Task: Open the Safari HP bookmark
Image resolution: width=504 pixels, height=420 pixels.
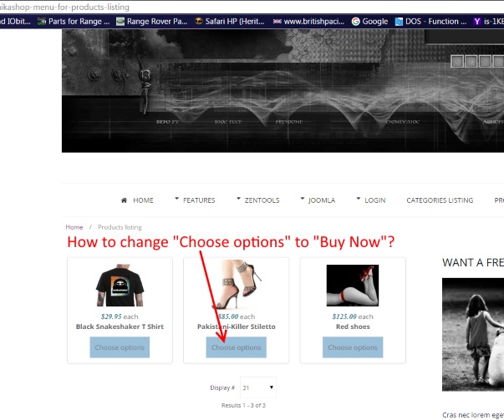Action: (x=230, y=22)
